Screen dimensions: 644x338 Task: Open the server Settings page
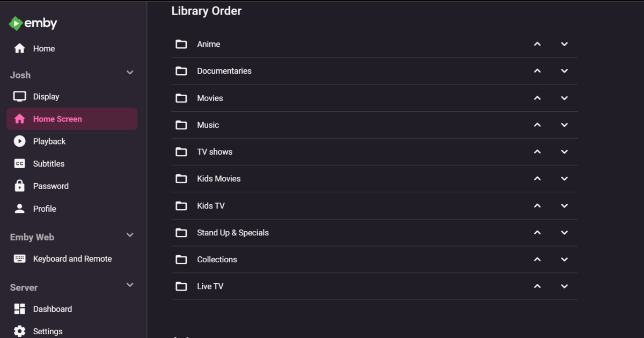(47, 331)
